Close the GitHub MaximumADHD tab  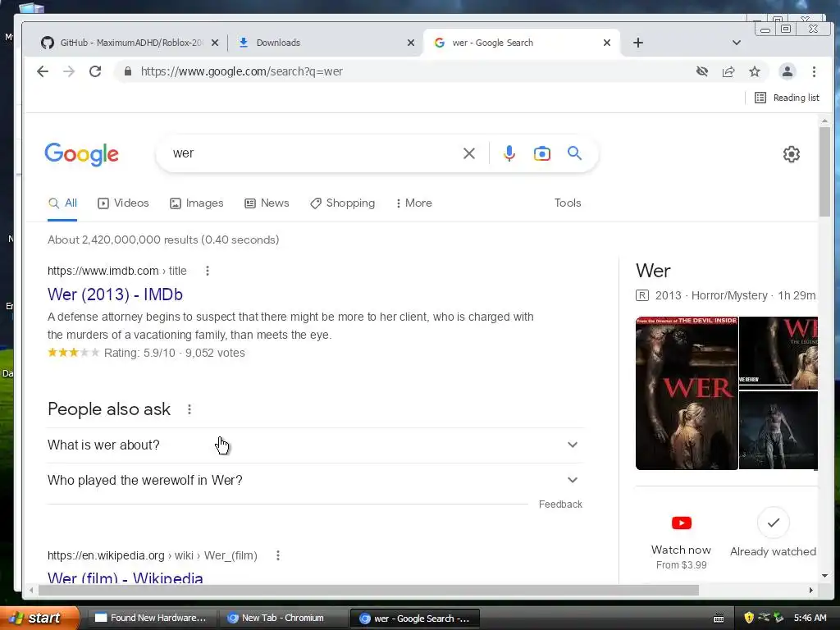pyautogui.click(x=215, y=43)
